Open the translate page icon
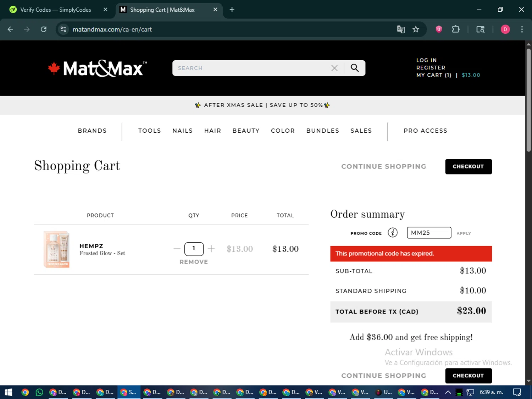 401,29
